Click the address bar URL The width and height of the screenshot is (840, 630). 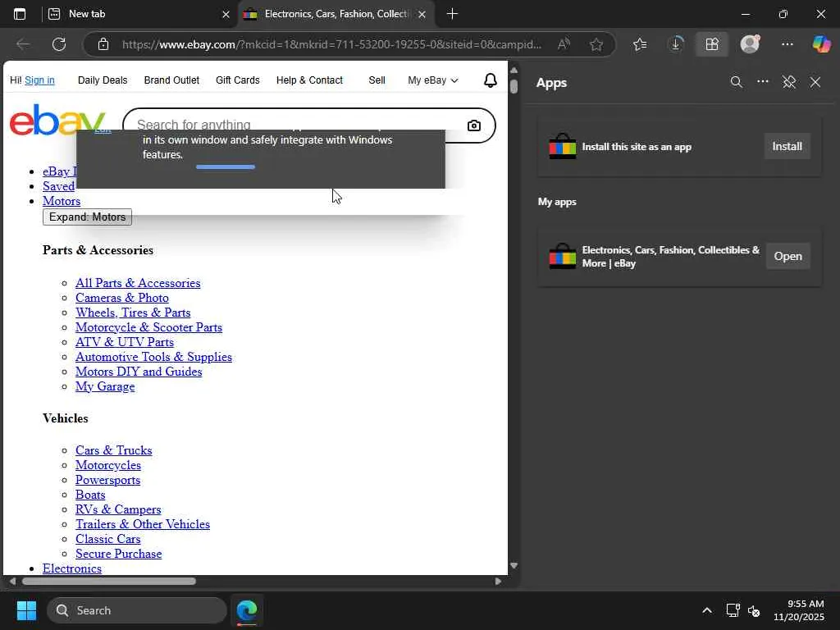coord(331,44)
